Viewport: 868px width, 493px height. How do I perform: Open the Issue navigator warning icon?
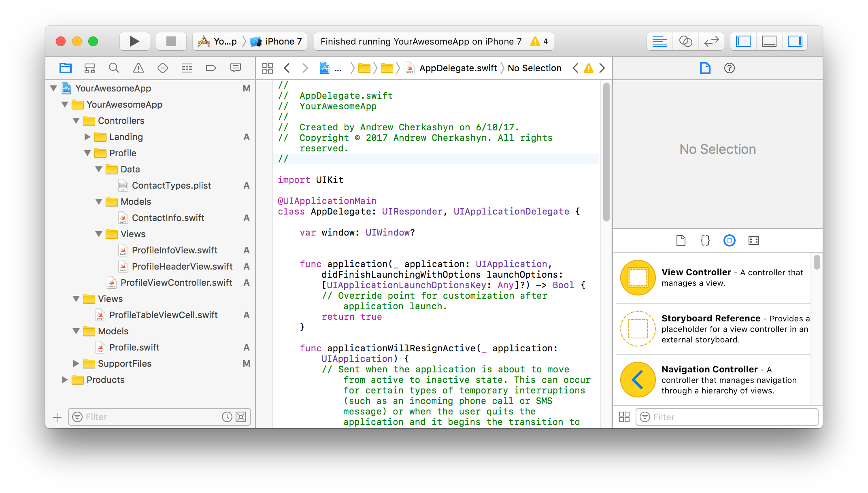pos(138,68)
